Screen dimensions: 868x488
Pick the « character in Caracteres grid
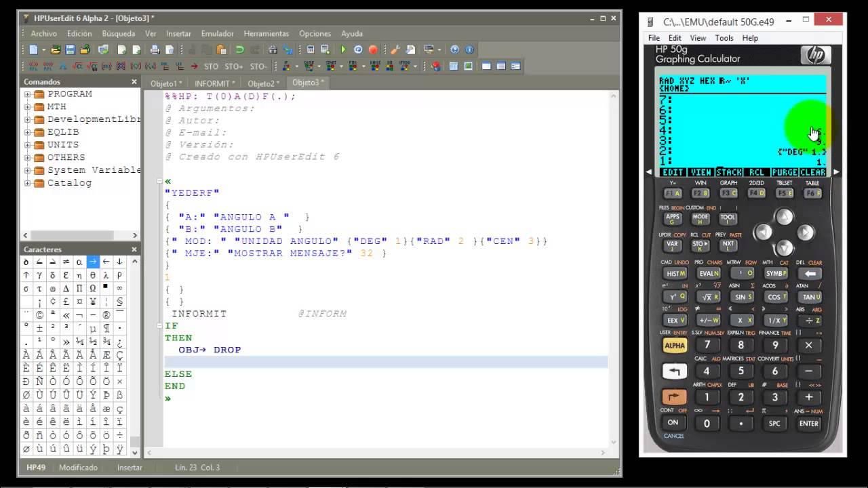coord(66,315)
